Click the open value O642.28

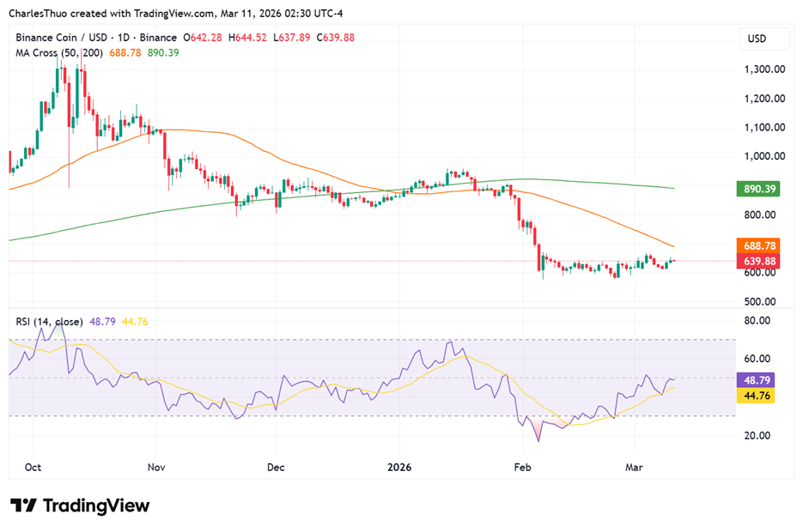(x=203, y=38)
